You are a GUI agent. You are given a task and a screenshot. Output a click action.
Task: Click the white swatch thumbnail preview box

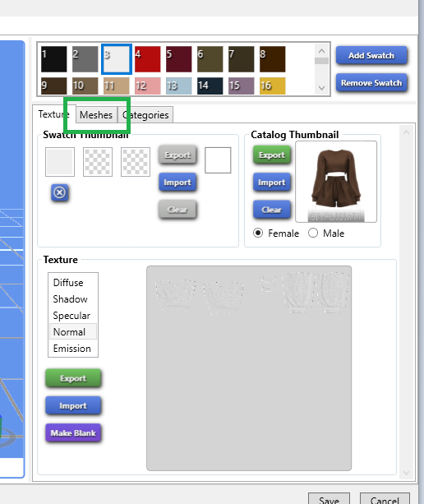pyautogui.click(x=218, y=160)
